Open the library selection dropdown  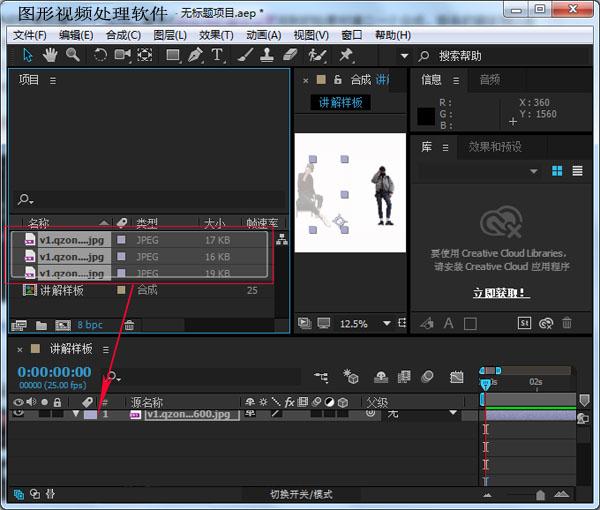(x=479, y=171)
